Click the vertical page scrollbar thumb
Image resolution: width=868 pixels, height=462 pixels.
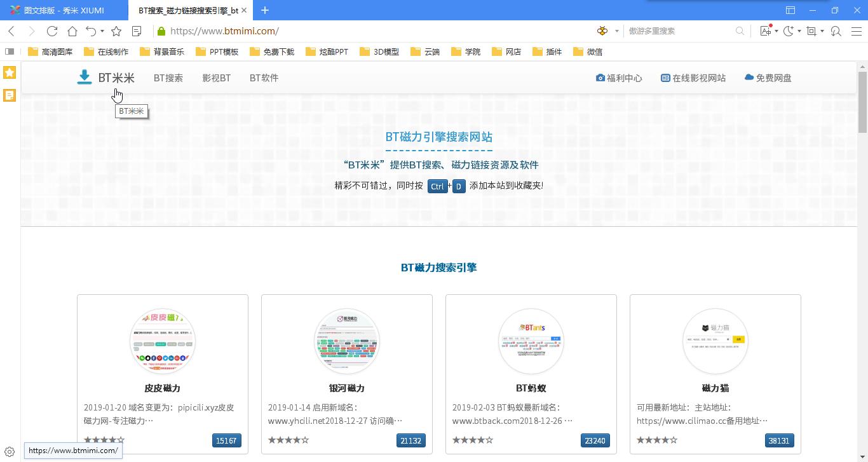(862, 102)
